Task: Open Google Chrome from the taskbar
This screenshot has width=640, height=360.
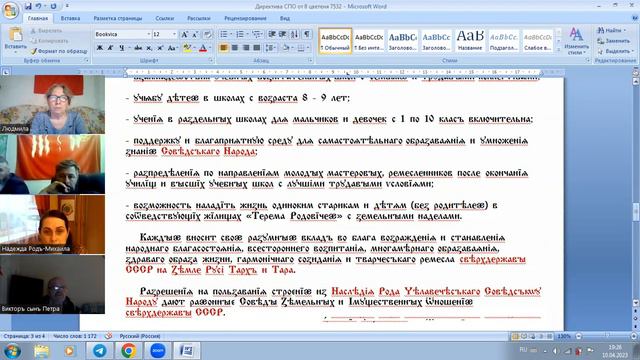Action: tap(128, 351)
